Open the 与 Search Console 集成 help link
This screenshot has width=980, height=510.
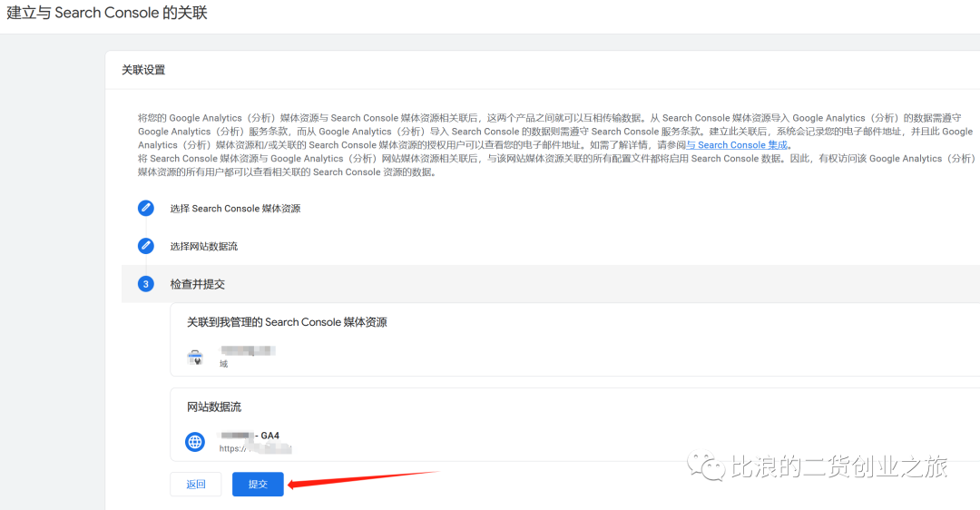[x=737, y=145]
